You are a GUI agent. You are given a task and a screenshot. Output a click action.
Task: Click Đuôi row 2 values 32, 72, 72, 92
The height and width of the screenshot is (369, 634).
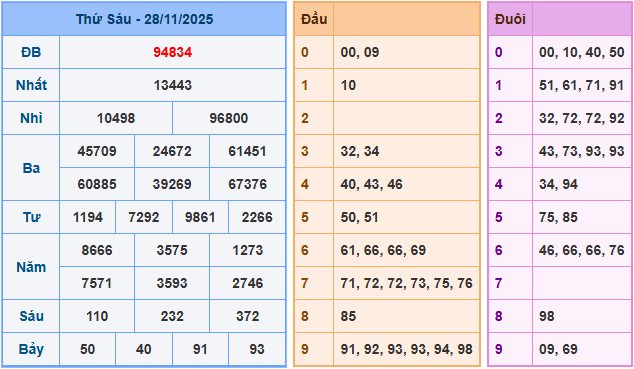582,118
